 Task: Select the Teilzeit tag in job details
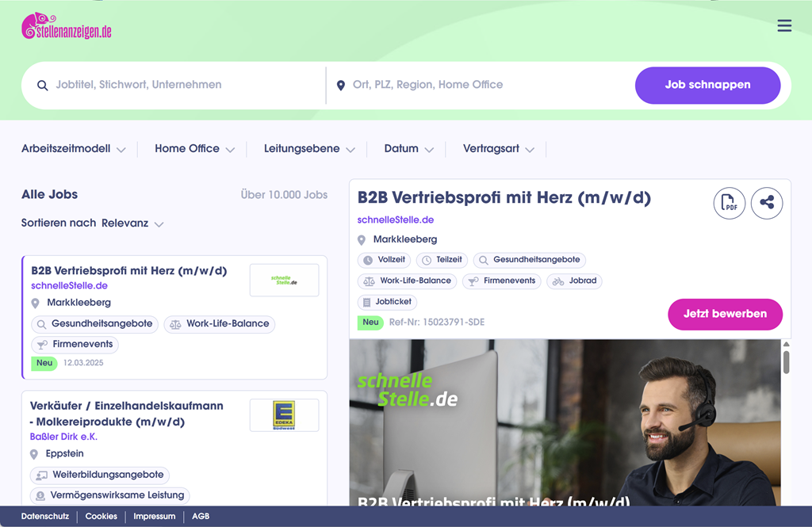click(x=442, y=260)
